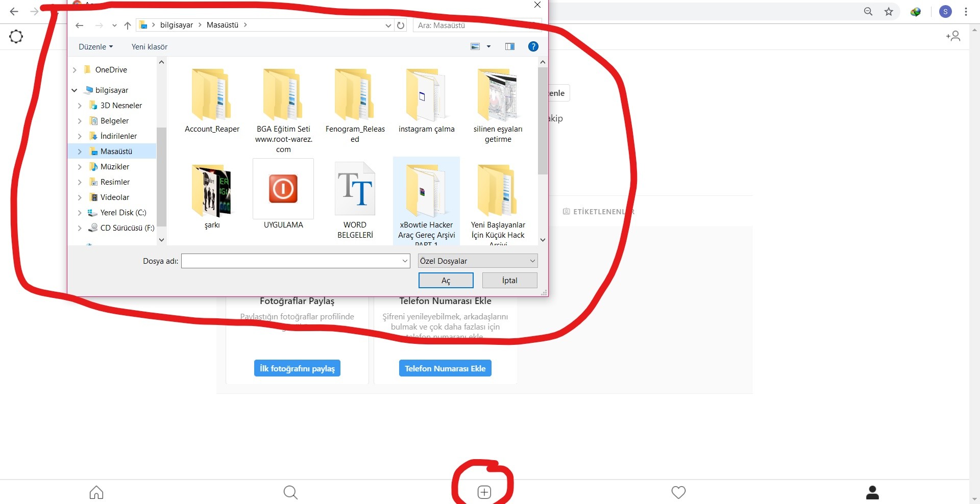Close the file open dialog
980x504 pixels.
coord(537,5)
